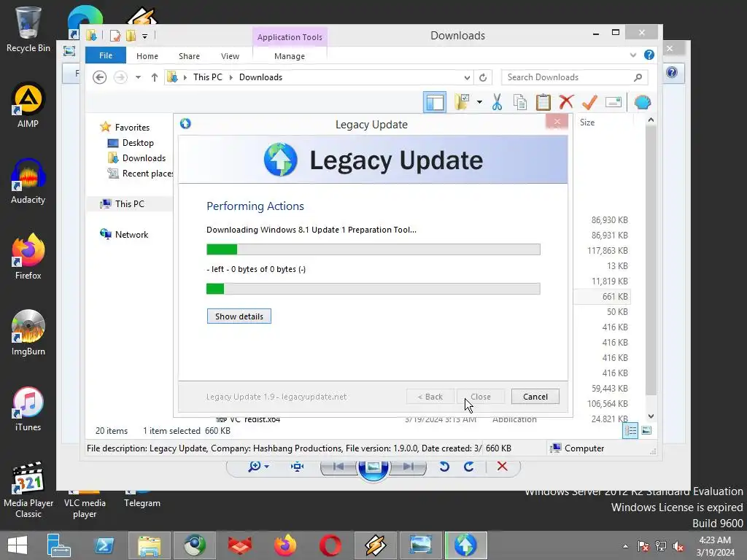Click the orange checkmark Properties icon

[589, 102]
